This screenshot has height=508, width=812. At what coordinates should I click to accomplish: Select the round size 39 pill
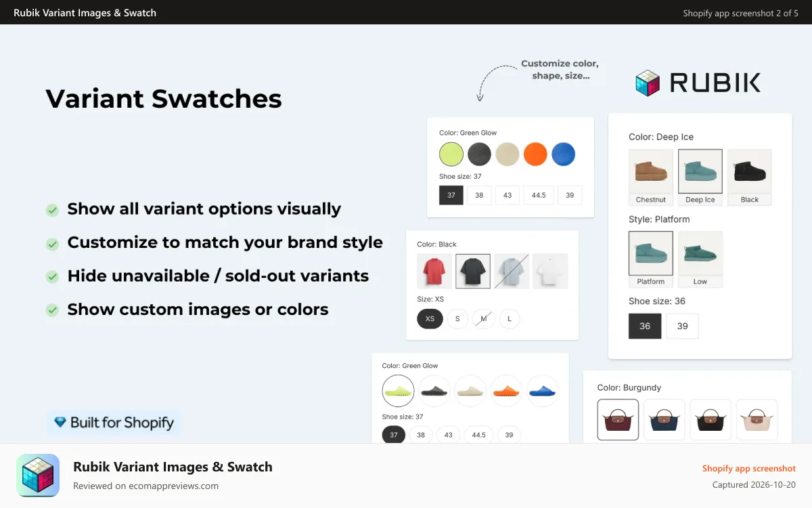pyautogui.click(x=509, y=434)
